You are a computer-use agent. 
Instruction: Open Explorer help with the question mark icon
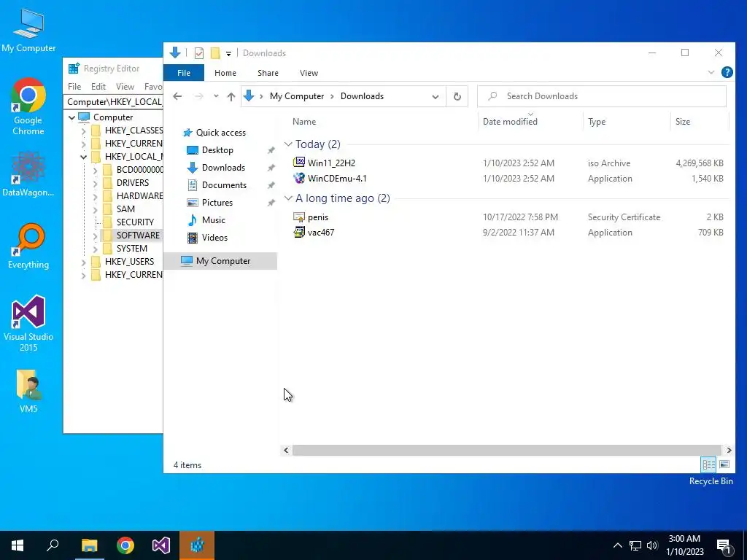727,72
